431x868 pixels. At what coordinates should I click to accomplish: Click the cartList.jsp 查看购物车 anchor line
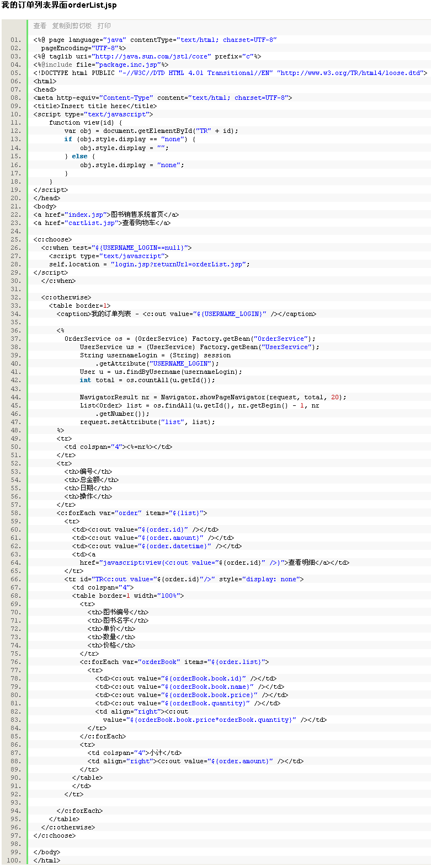click(102, 223)
